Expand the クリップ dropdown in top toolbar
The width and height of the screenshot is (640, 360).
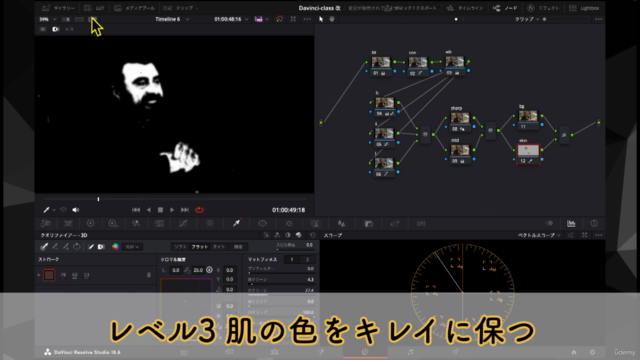click(x=181, y=8)
